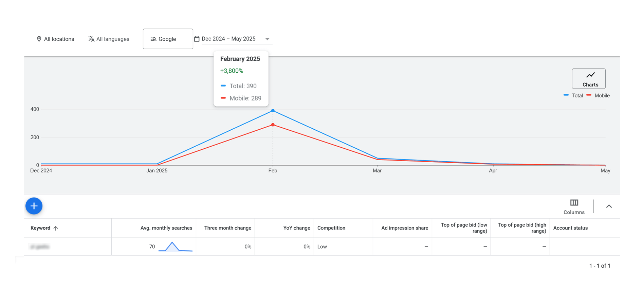Open the Google search network selector
This screenshot has height=296, width=644.
click(x=168, y=39)
